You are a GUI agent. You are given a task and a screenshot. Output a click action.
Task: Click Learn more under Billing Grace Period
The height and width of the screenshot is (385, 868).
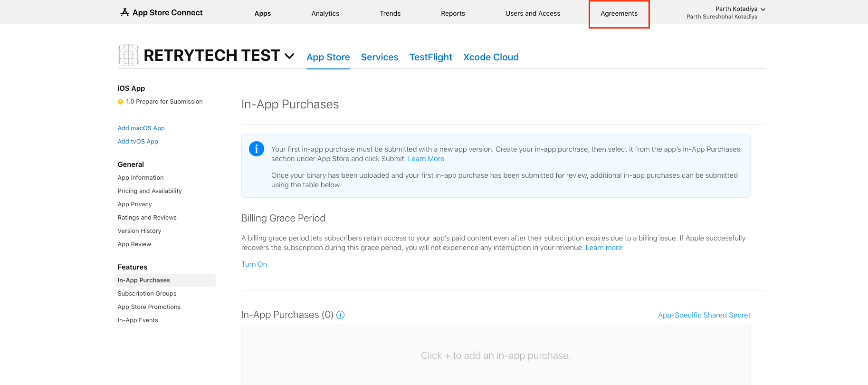tap(604, 248)
